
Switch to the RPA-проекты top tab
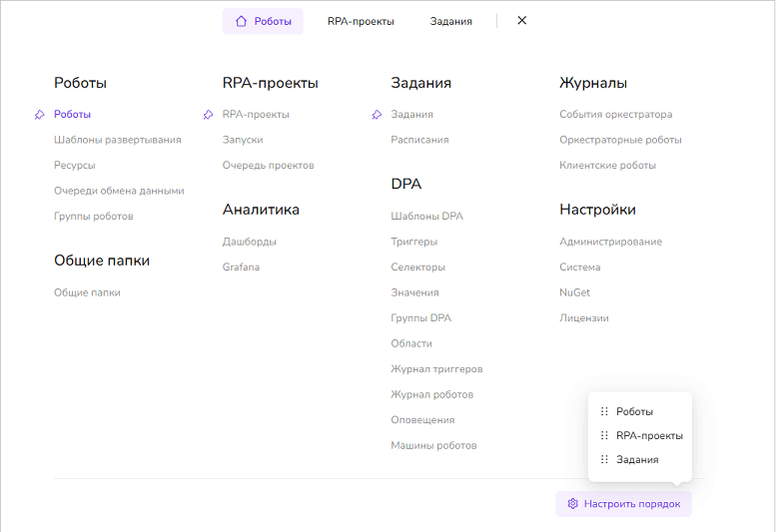tap(361, 21)
